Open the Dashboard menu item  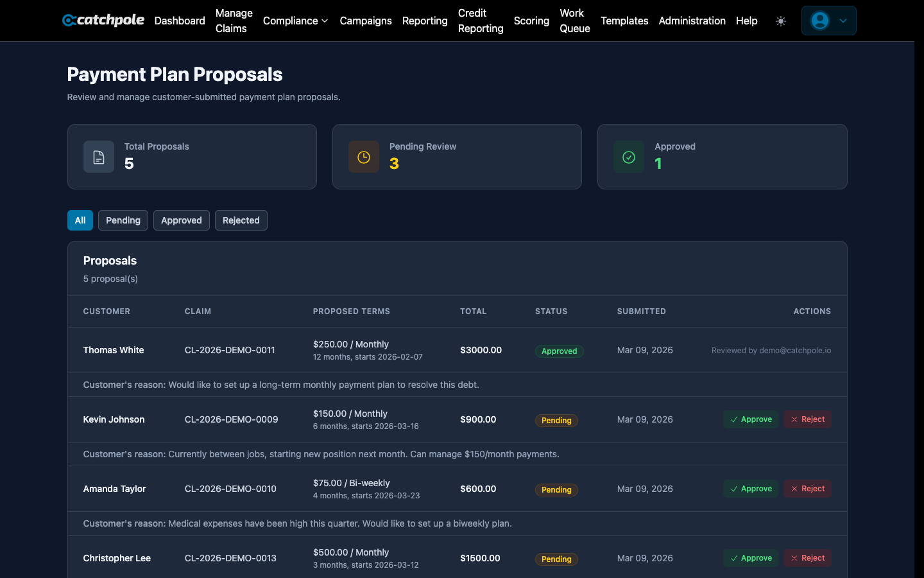point(179,21)
